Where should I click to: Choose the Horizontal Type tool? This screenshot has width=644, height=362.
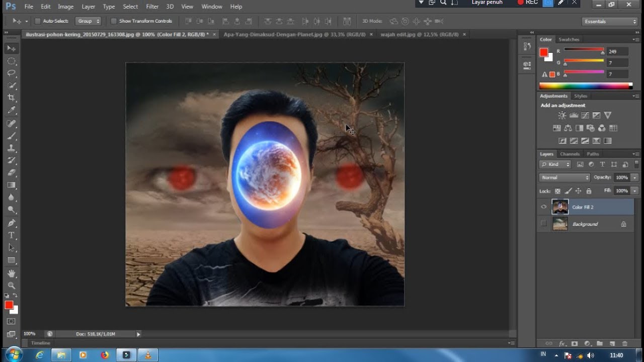[11, 235]
